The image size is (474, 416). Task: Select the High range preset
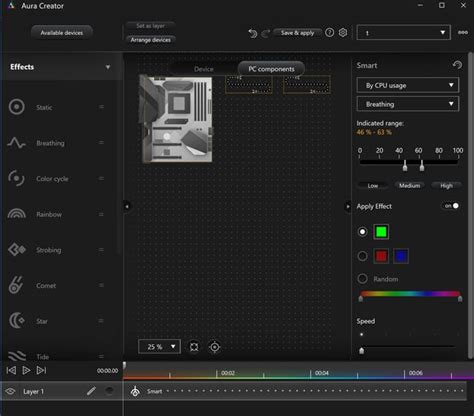pos(446,186)
